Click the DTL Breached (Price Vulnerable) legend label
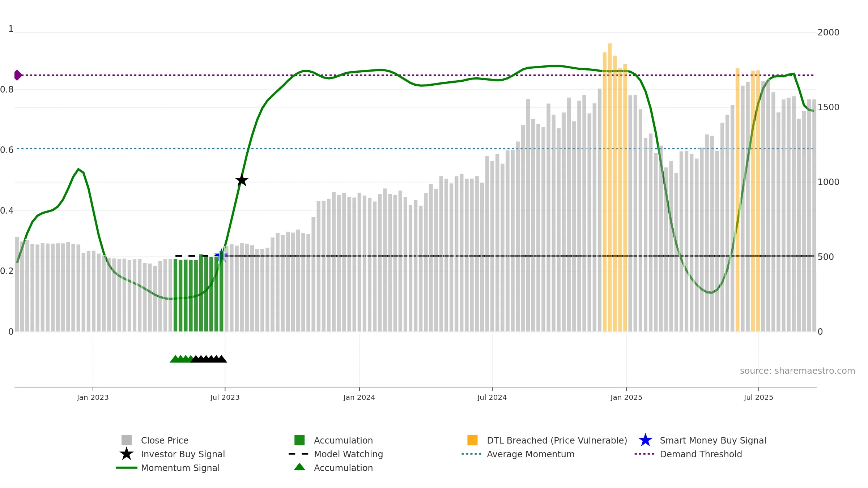 (x=557, y=440)
